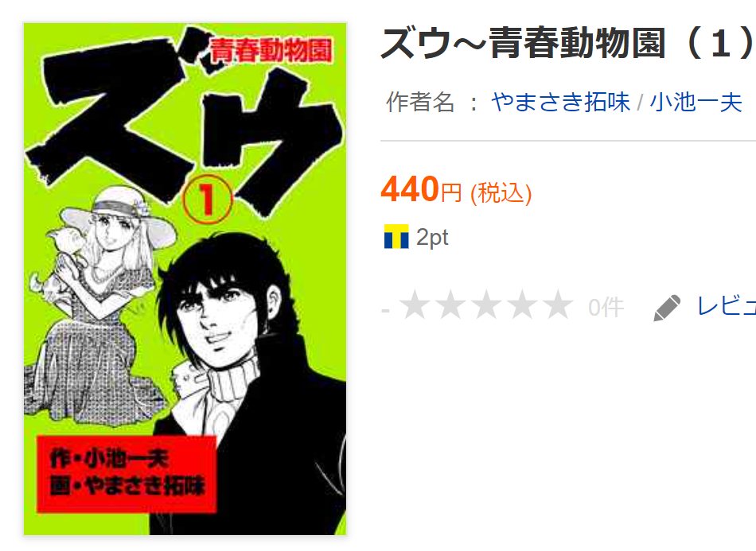The width and height of the screenshot is (756, 551).
Task: Select the first rating star
Action: pos(415,305)
